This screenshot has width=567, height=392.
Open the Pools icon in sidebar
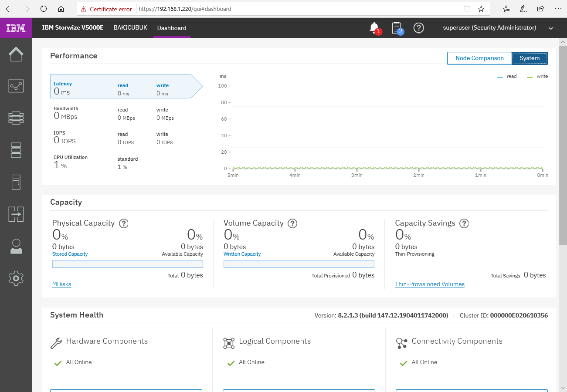point(16,118)
